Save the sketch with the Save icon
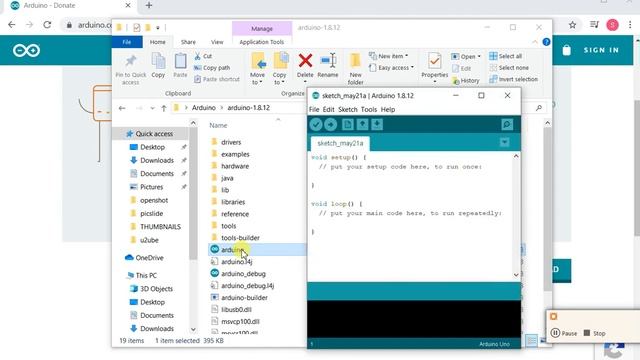 click(x=377, y=124)
